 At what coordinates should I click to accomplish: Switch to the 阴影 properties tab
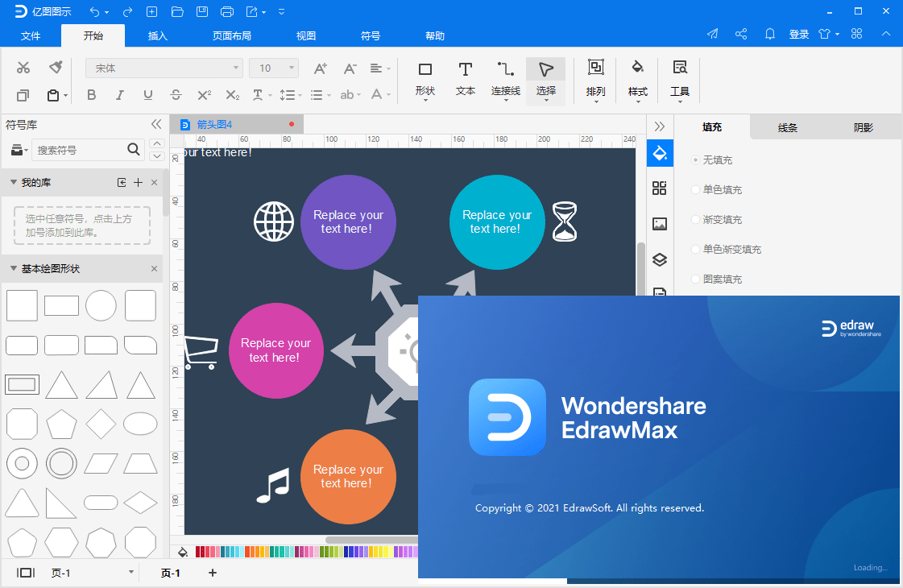point(864,127)
